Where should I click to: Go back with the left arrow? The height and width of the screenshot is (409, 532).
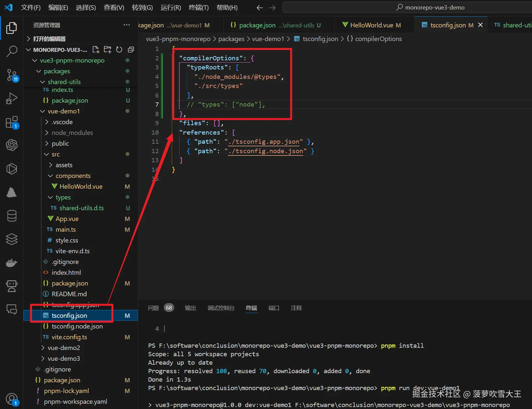click(x=259, y=7)
